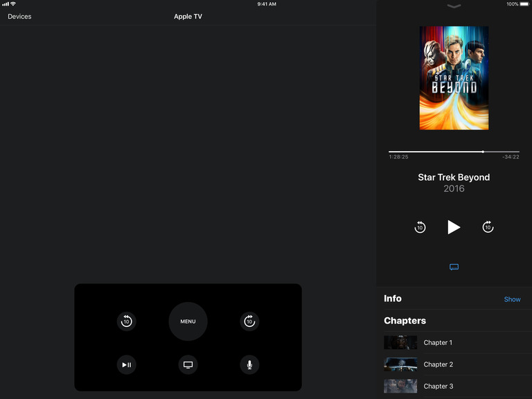Tap the remote's skip back 10 seconds button
The height and width of the screenshot is (399, 532).
point(126,321)
